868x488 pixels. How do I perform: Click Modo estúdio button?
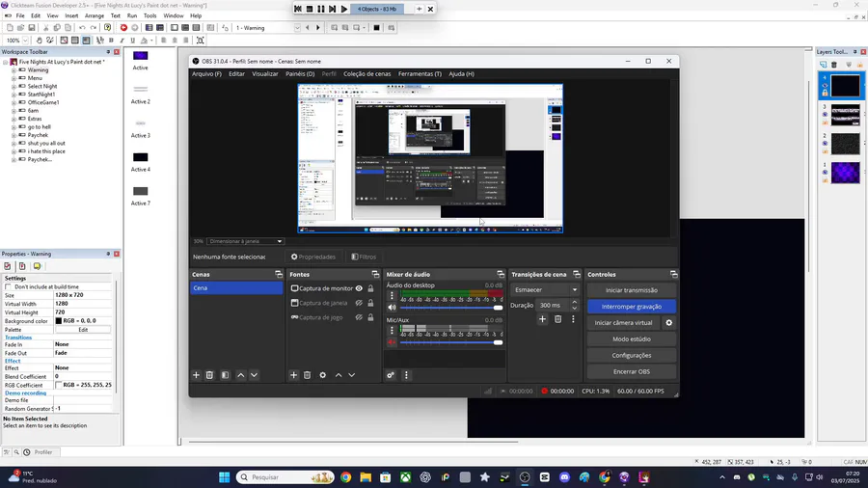tap(632, 339)
